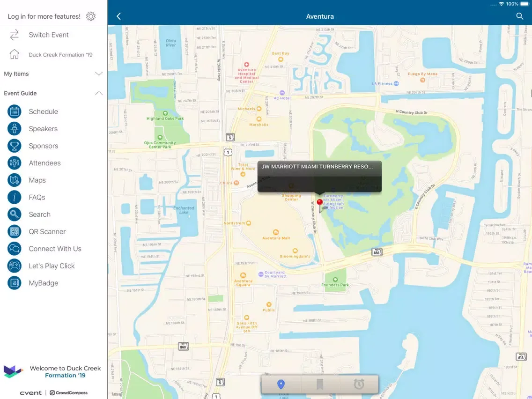
Task: Click the Publix marker on map
Action: click(269, 304)
